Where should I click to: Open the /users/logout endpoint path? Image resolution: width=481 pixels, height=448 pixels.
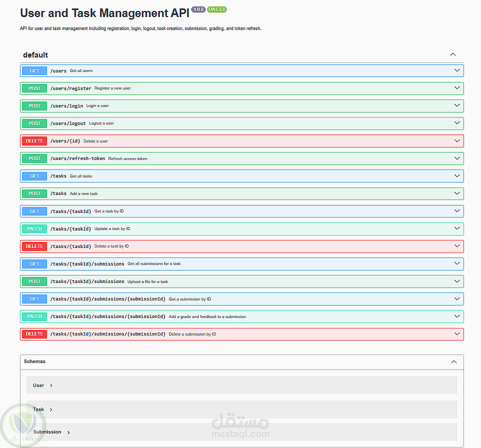click(68, 123)
